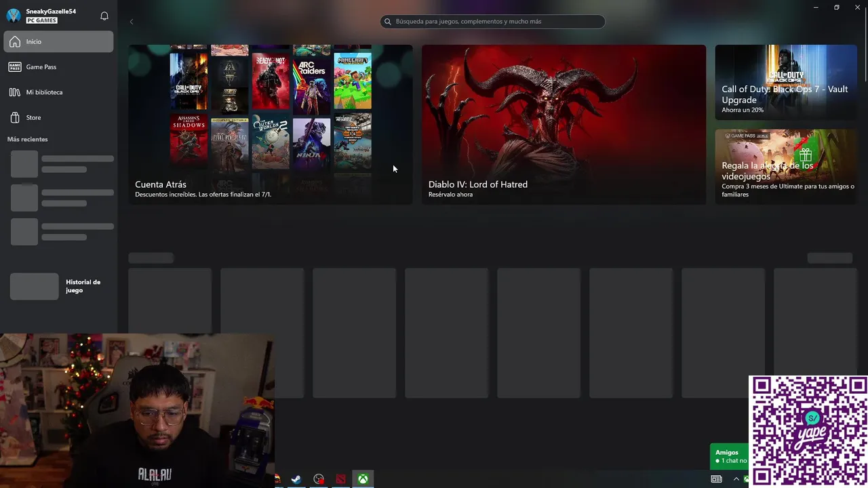Click the Assassin's Creed Shadows cover in the banner

coord(189,140)
